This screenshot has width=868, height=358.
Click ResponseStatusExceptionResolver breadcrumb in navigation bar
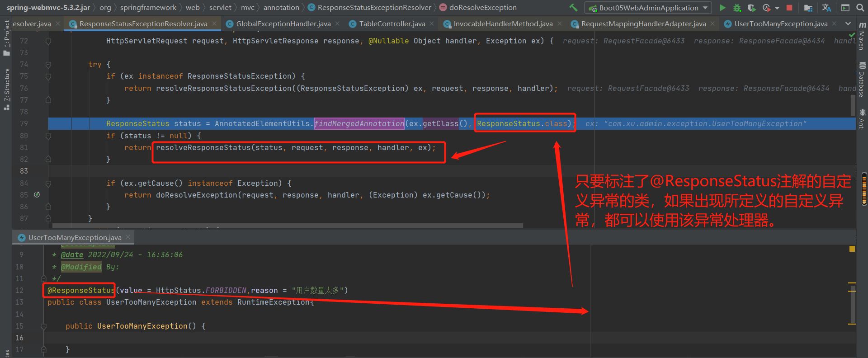370,8
